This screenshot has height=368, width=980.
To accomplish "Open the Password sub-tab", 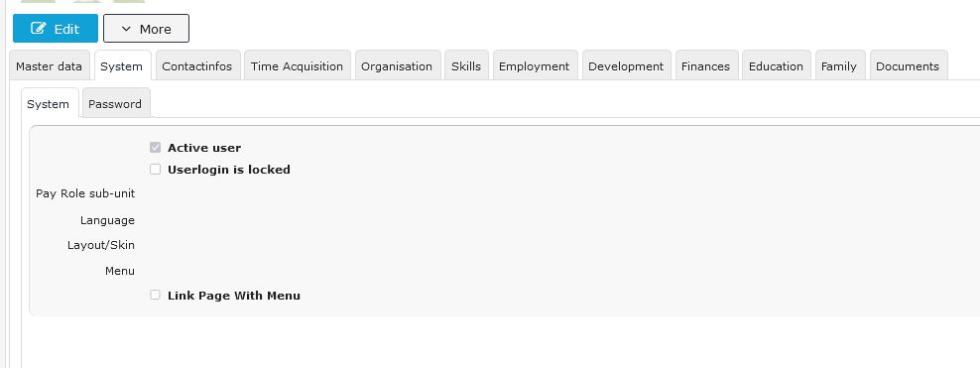I will point(115,103).
